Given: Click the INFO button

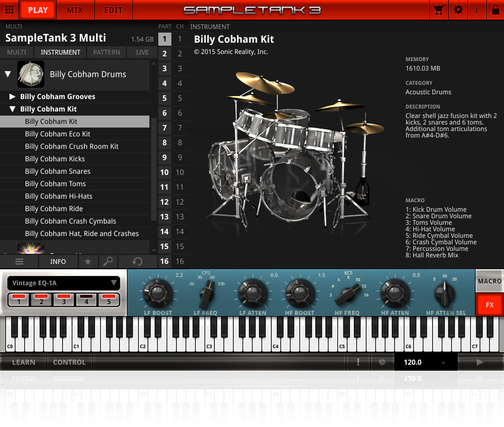Looking at the screenshot, I should (x=58, y=262).
